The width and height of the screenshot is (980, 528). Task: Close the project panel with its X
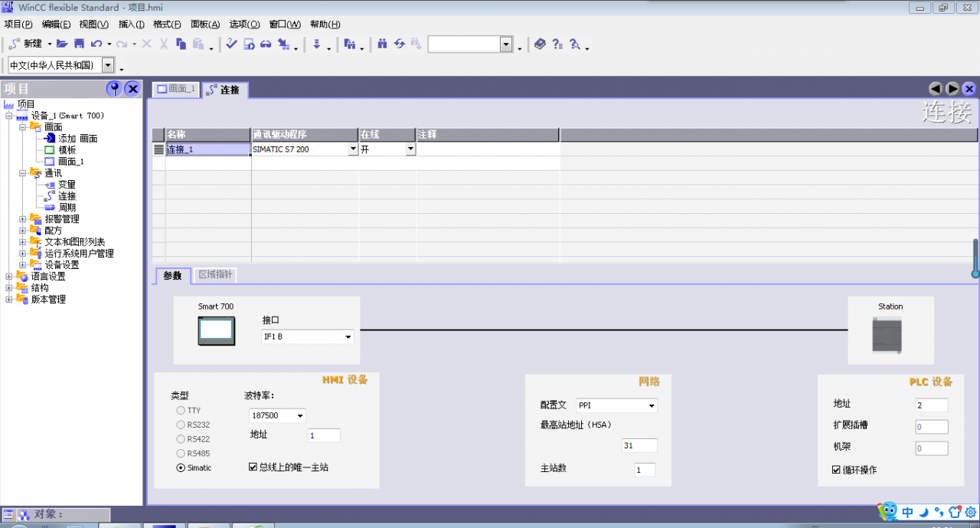coord(132,88)
